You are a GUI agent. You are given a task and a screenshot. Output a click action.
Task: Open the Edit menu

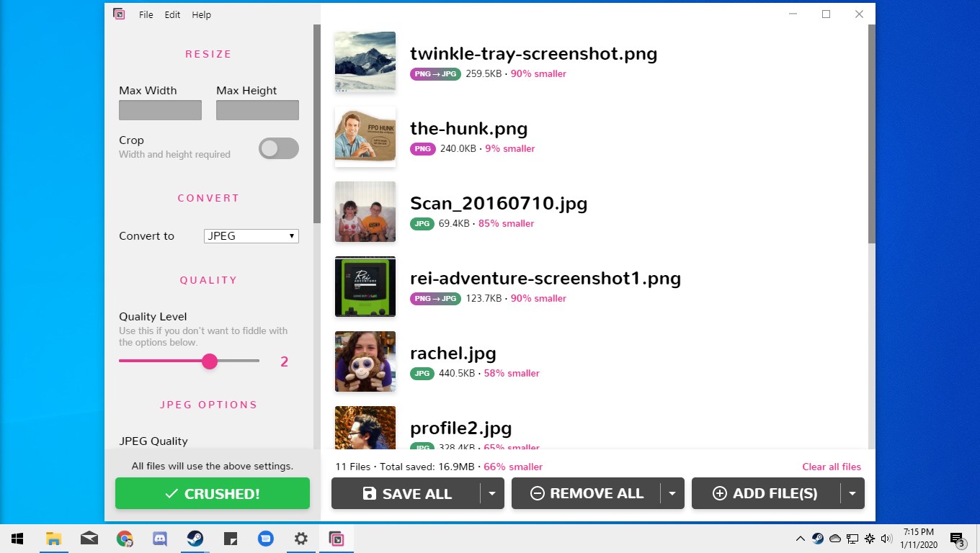[172, 14]
